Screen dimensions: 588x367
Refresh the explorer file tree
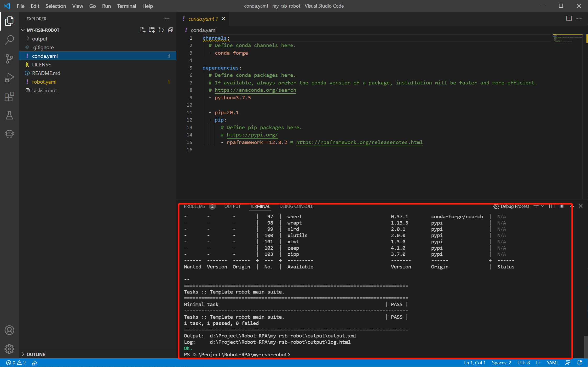pyautogui.click(x=161, y=30)
